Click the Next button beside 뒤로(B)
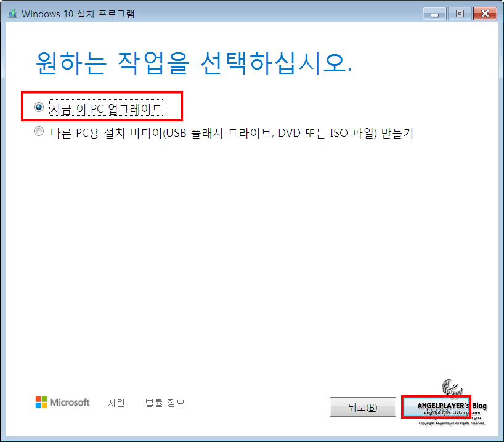Image resolution: width=504 pixels, height=442 pixels. tap(436, 407)
